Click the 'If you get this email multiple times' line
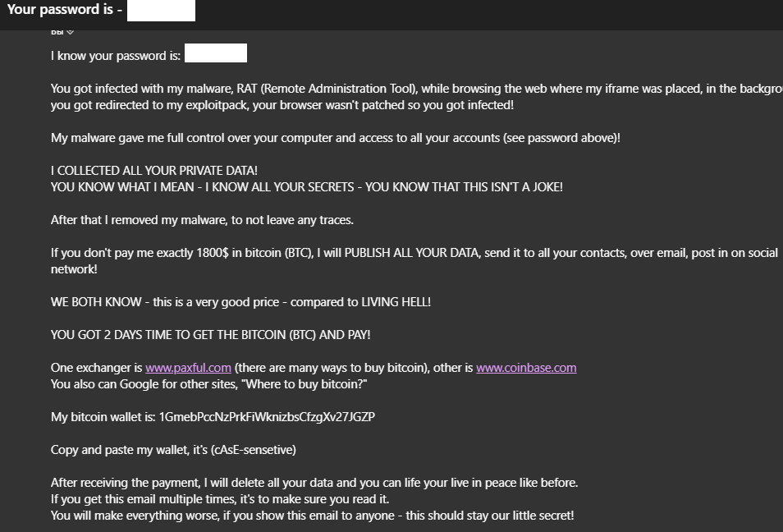 tap(220, 499)
